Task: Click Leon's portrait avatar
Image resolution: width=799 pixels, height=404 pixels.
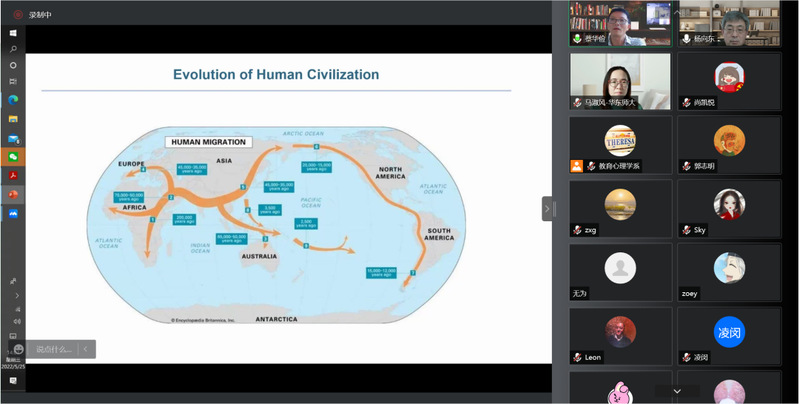Action: 620,332
